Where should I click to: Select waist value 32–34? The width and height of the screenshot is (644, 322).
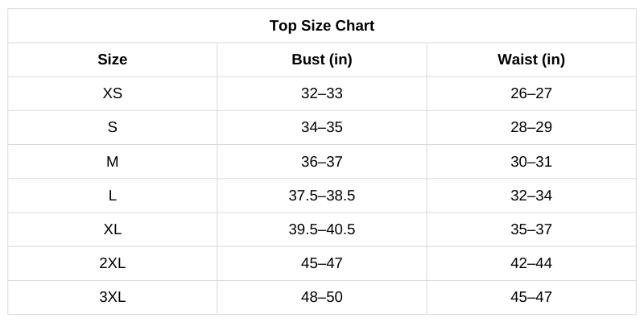point(531,196)
